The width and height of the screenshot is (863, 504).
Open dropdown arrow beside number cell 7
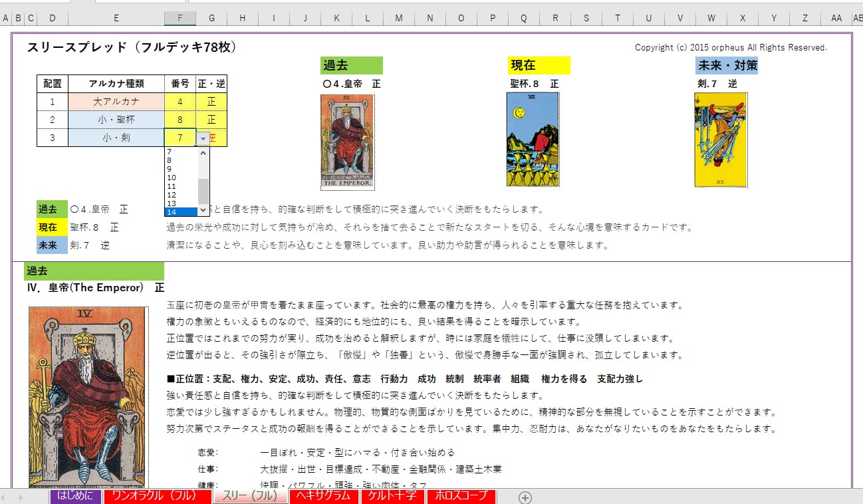(203, 138)
